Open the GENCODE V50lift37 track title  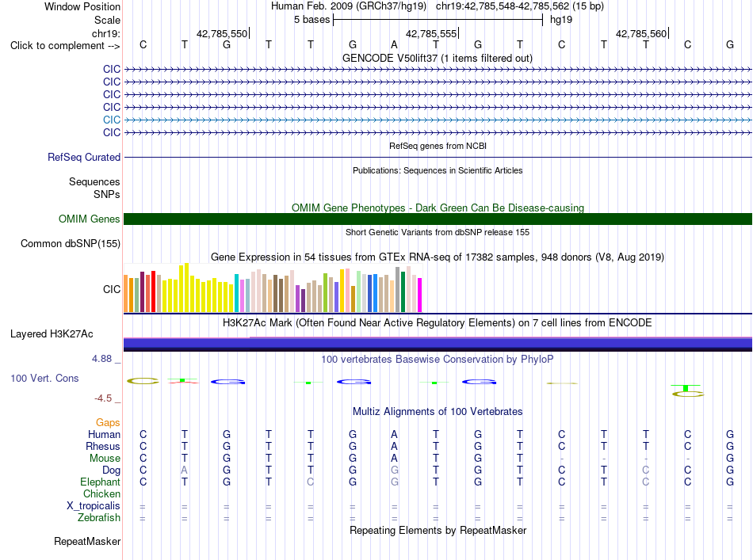pyautogui.click(x=437, y=58)
